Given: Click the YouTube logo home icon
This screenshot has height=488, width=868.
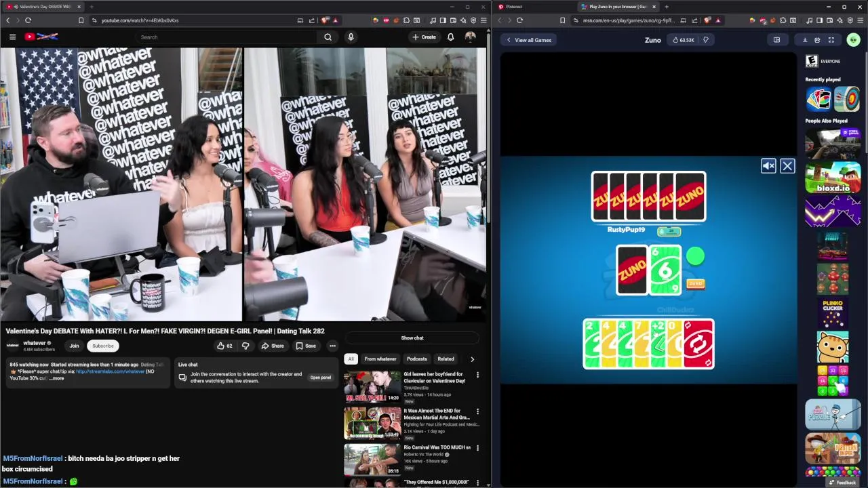Looking at the screenshot, I should tap(41, 37).
